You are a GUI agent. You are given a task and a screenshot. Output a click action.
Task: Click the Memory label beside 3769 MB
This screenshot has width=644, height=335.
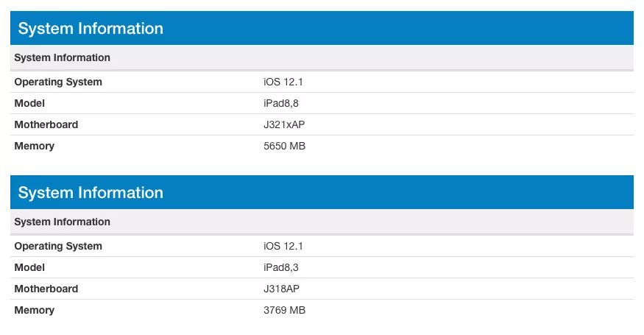coord(34,310)
